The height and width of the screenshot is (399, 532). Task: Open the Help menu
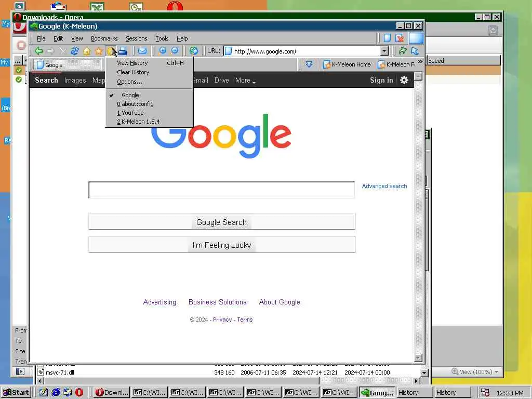pyautogui.click(x=182, y=38)
